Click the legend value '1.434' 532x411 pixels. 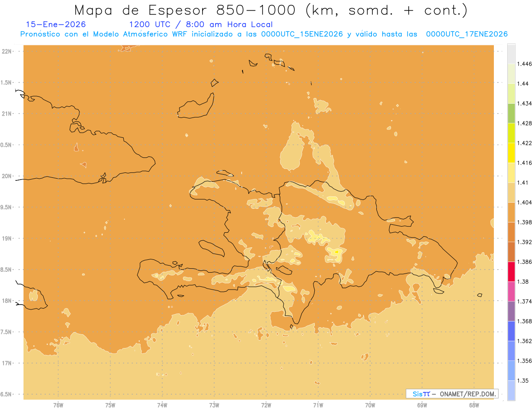(x=524, y=103)
